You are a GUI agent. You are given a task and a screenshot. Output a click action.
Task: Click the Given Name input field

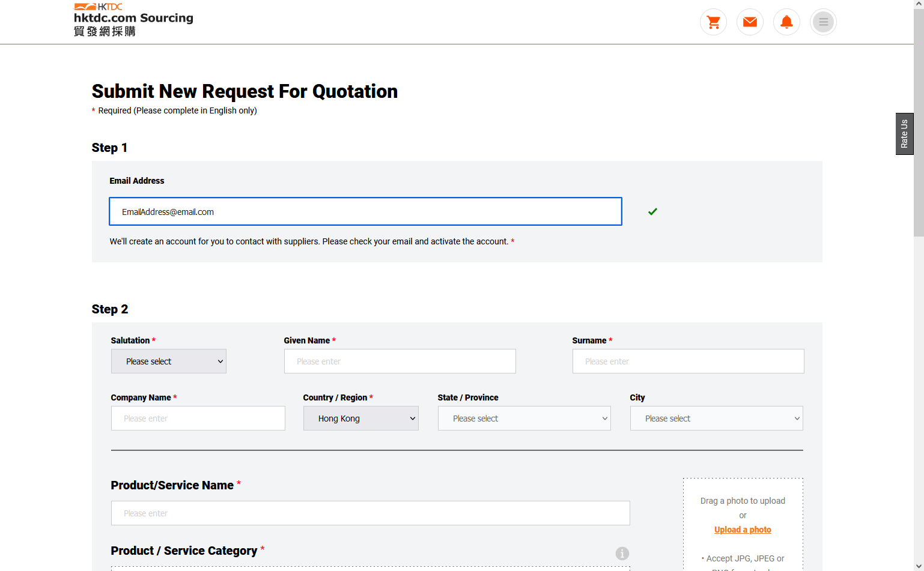pos(400,361)
